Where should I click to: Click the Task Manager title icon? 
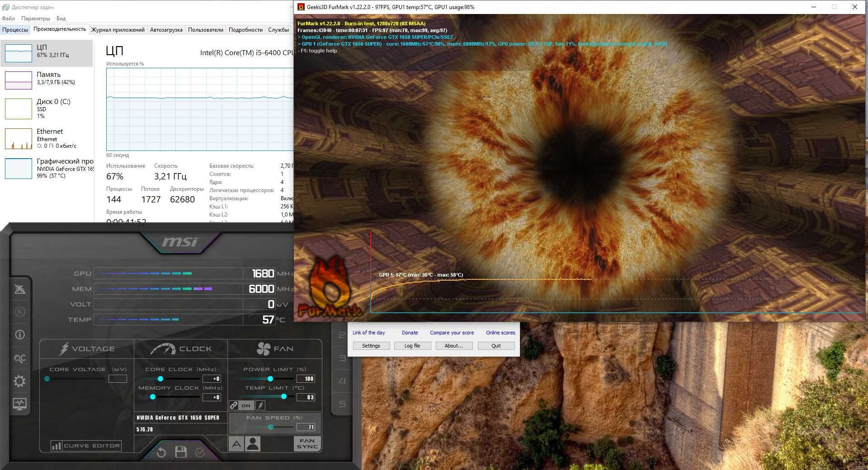[6, 7]
